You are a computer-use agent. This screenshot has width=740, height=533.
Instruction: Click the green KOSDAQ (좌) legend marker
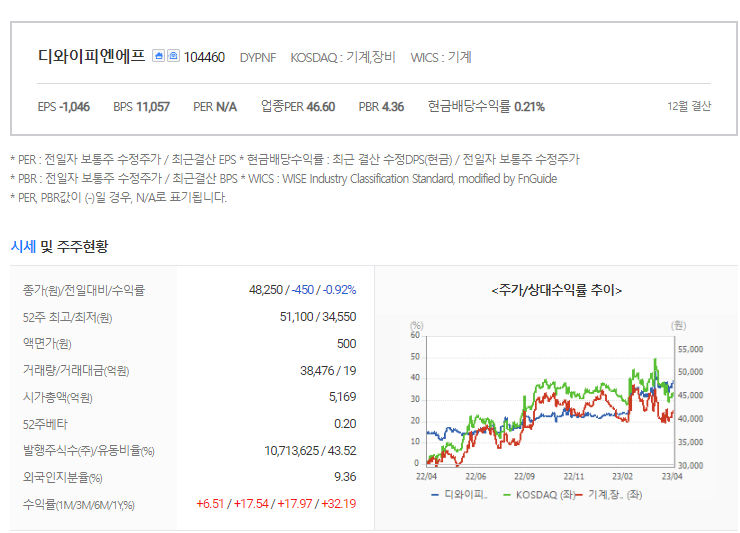click(x=507, y=495)
